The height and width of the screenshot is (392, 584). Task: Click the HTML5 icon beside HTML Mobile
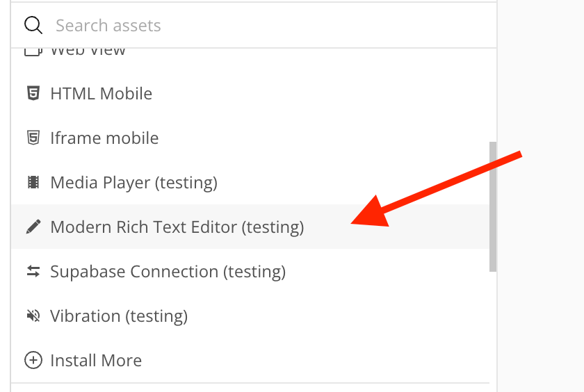[x=33, y=93]
